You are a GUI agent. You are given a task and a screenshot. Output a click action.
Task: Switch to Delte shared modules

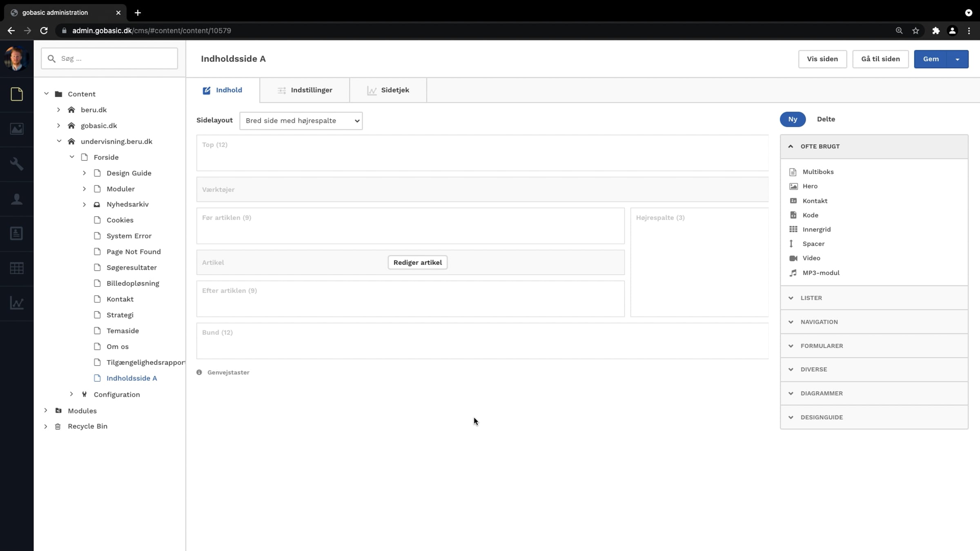pos(826,119)
